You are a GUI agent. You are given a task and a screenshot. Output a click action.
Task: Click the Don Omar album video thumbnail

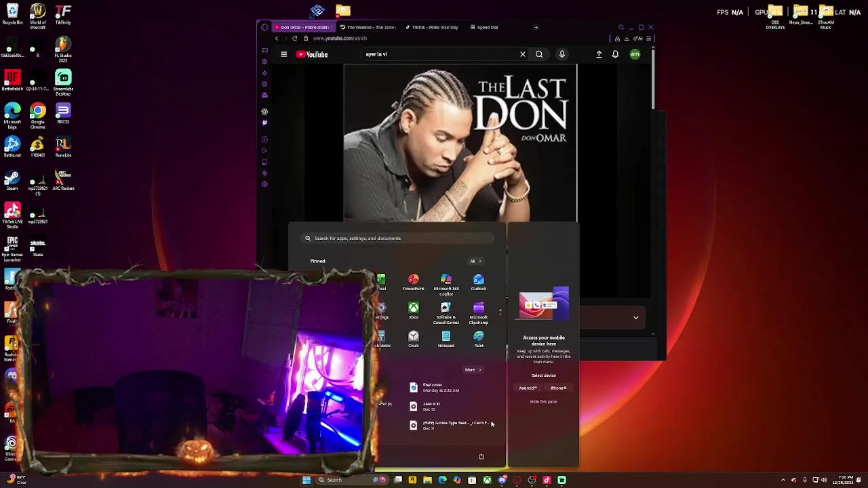coord(460,143)
